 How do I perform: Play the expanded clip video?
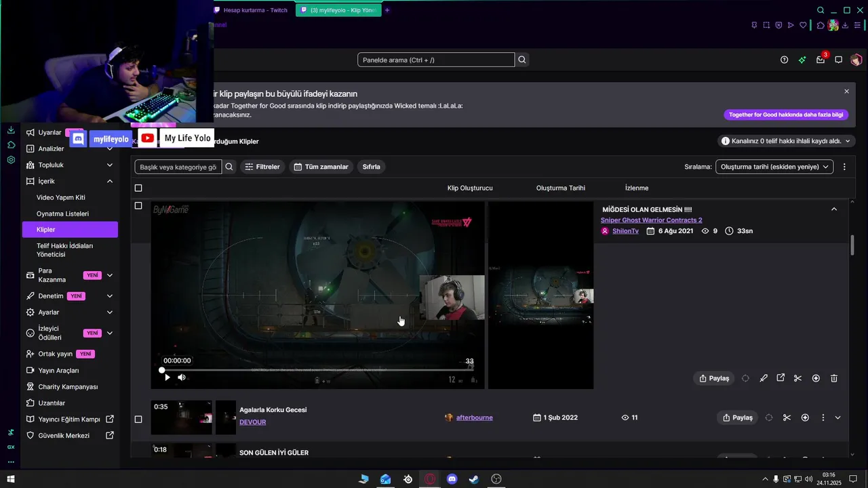[x=167, y=378]
